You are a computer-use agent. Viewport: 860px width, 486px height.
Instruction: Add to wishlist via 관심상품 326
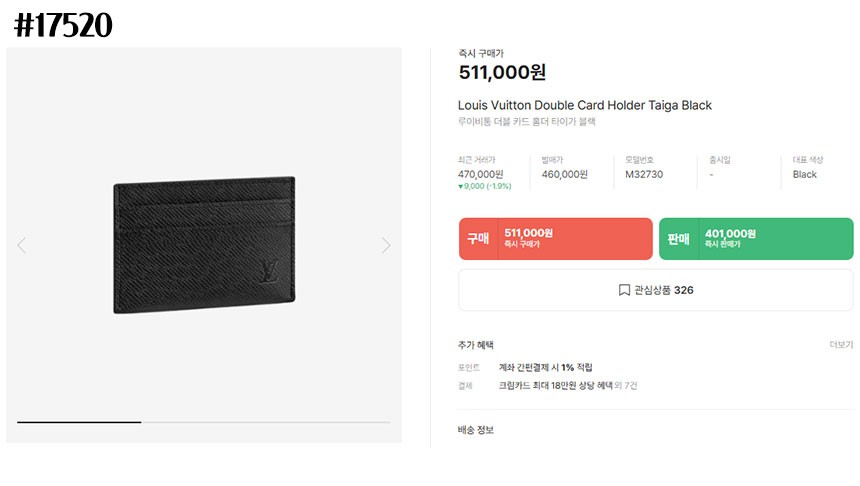coord(656,290)
